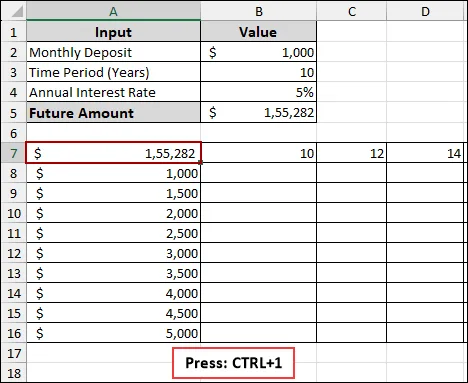Select the $ 2,500 cell
Screen dimensions: 468x383
[113, 233]
